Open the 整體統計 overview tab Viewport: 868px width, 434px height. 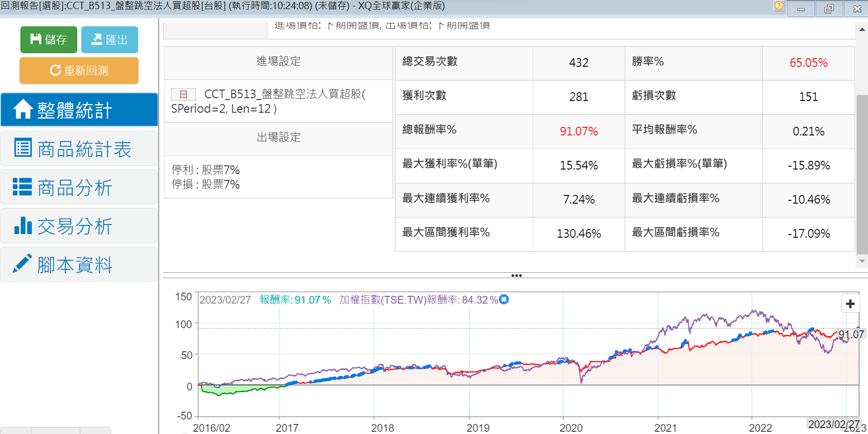click(79, 110)
